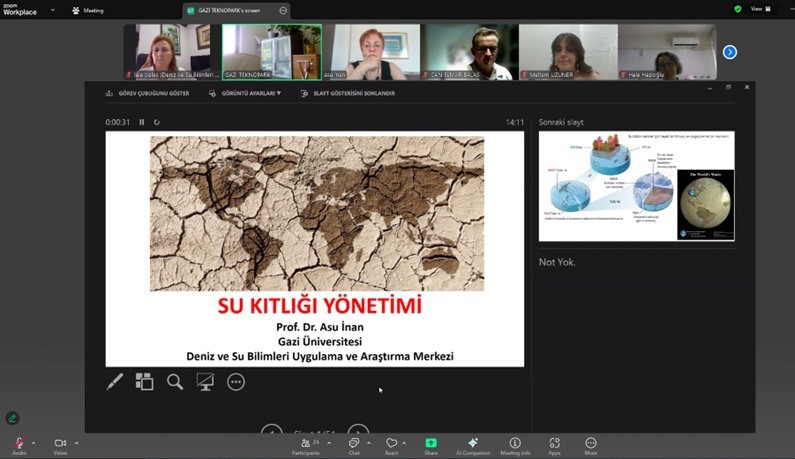Click Gazi Üniversitesi text on slide
The height and width of the screenshot is (459, 795).
[x=319, y=342]
